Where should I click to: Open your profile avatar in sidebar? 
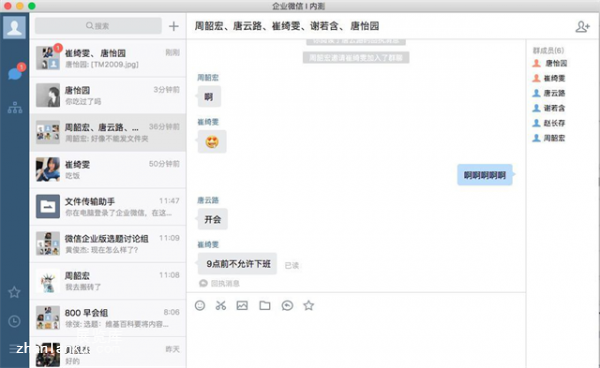(15, 27)
